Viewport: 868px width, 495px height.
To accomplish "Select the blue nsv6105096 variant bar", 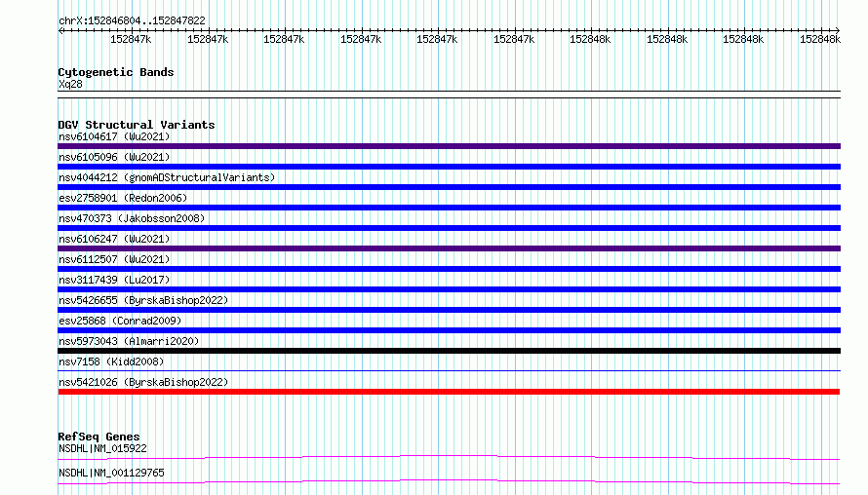I will [x=449, y=167].
